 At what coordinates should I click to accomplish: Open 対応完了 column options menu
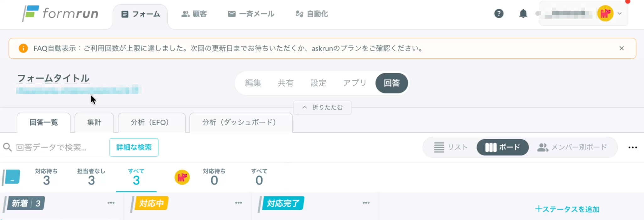(x=366, y=203)
